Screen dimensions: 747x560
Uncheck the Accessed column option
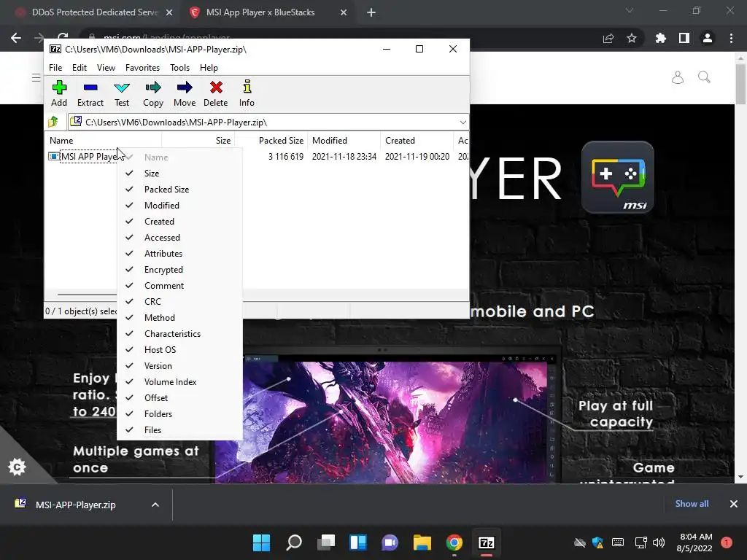pyautogui.click(x=179, y=238)
